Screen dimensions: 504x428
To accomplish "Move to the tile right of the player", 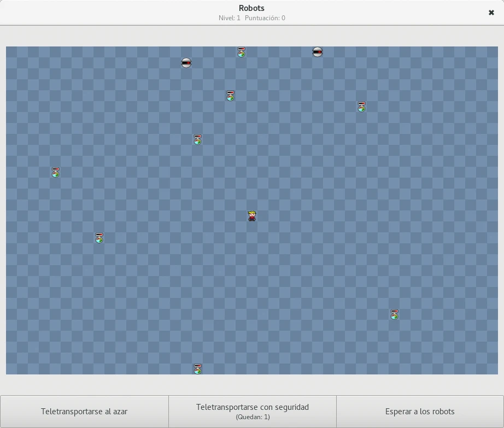I will [263, 216].
